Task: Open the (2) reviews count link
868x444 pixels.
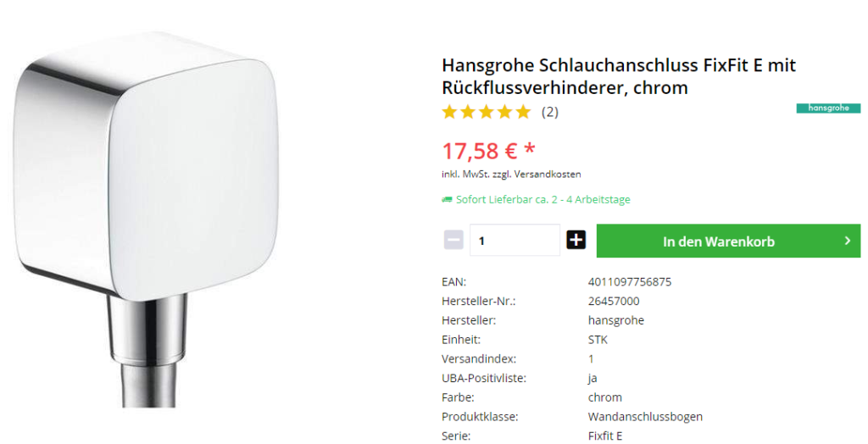Action: [x=549, y=113]
